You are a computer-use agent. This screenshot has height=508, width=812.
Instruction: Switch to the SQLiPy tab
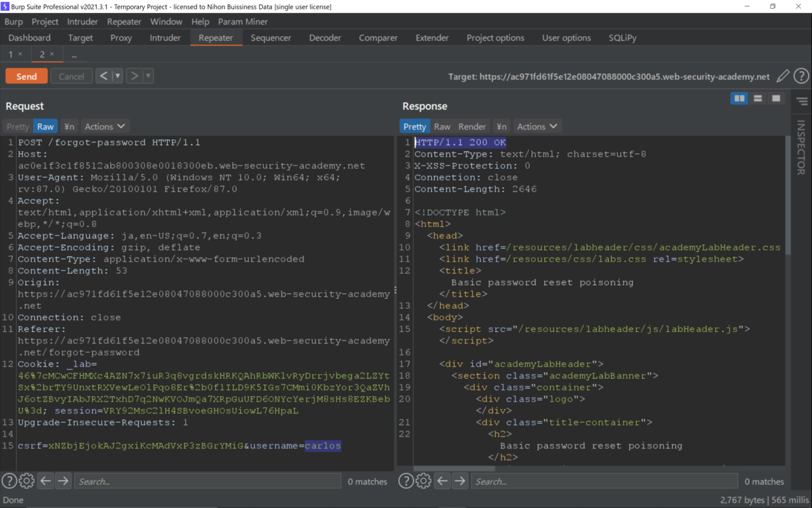click(x=623, y=38)
